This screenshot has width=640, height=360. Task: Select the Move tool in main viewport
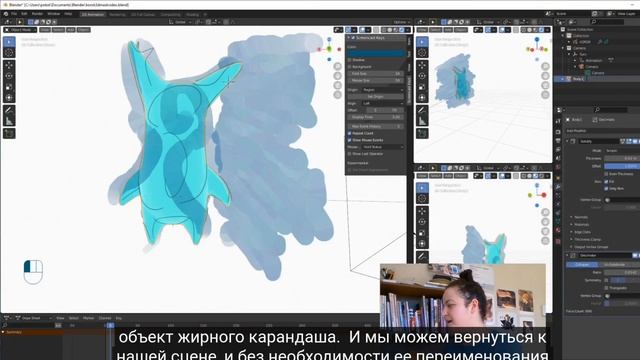pyautogui.click(x=9, y=65)
